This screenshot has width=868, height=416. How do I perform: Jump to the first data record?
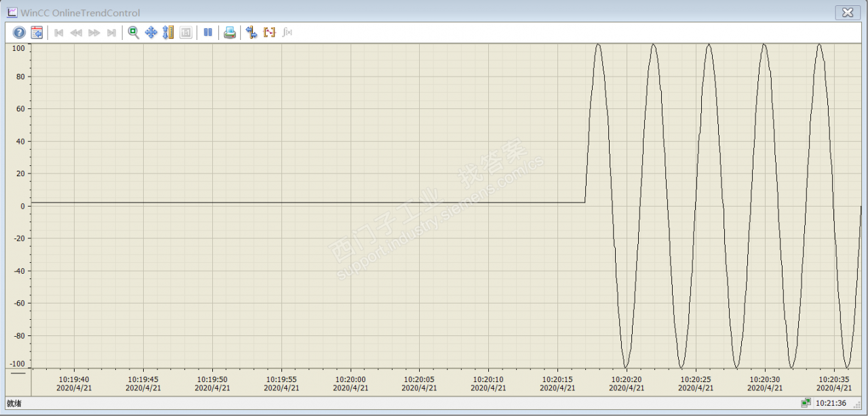(x=59, y=33)
